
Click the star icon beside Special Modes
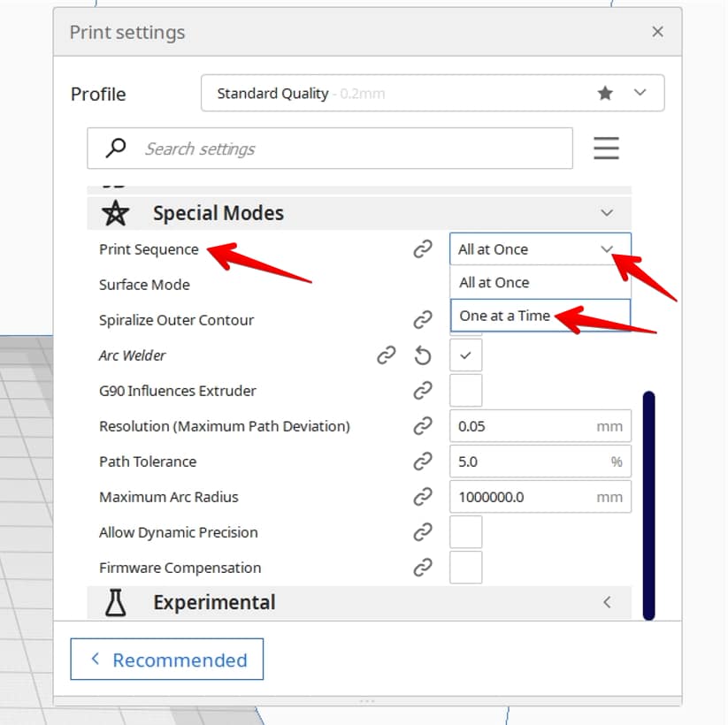pyautogui.click(x=114, y=212)
